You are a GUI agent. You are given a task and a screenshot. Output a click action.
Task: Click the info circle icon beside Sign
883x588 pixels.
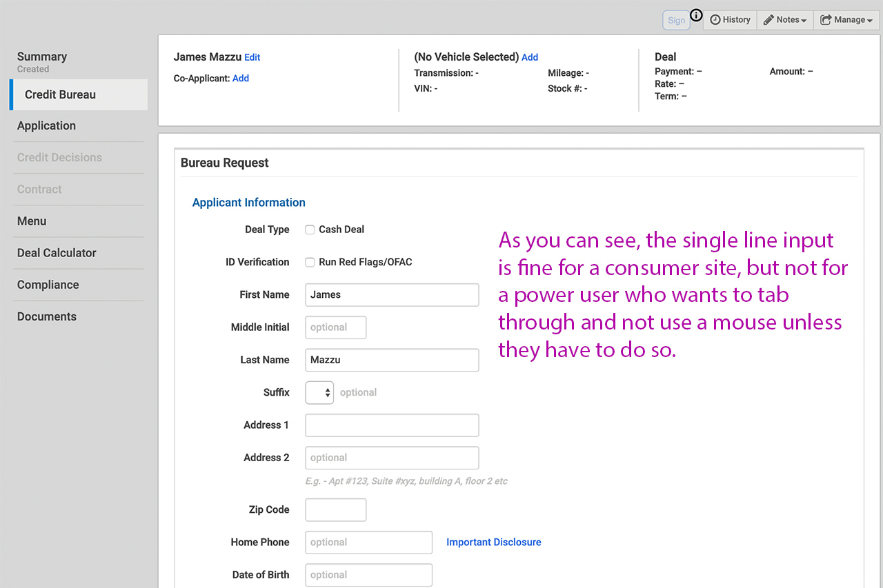[x=696, y=15]
